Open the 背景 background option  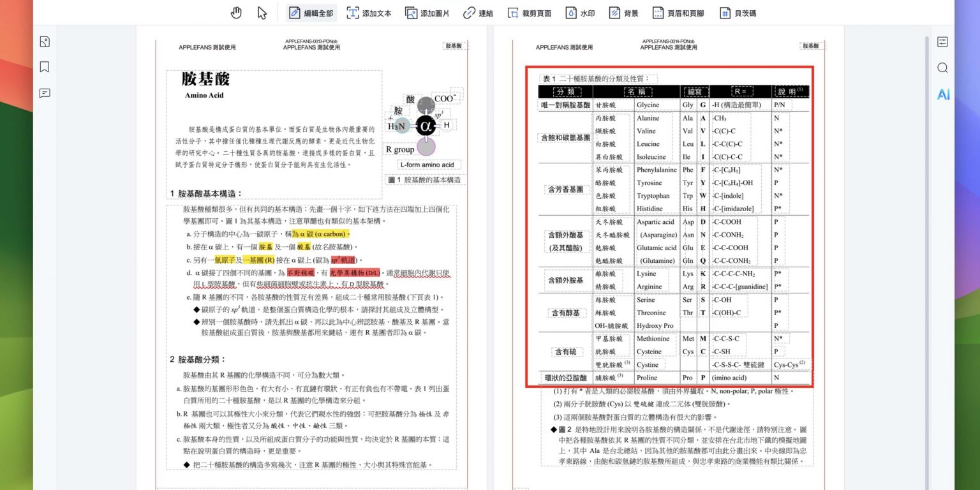tap(623, 13)
